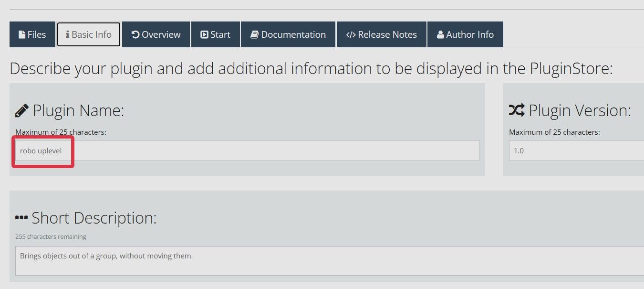The image size is (644, 289).
Task: Click the Plugin Version input field
Action: [x=576, y=150]
